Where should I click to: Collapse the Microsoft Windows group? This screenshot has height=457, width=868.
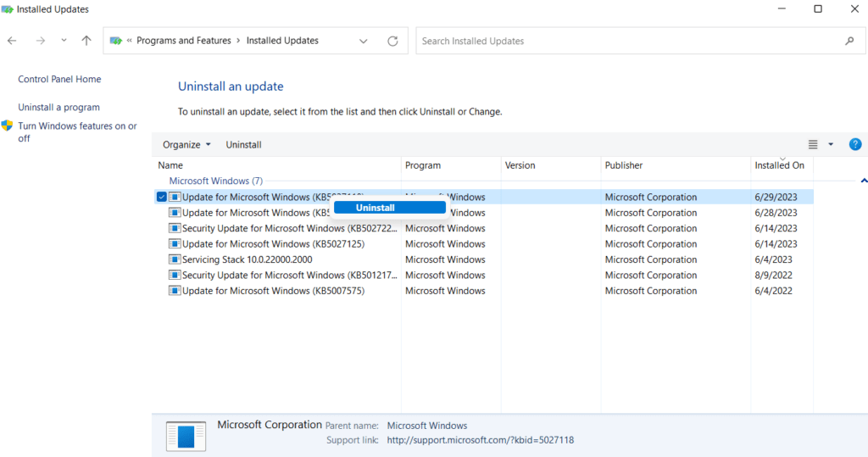[x=863, y=181]
